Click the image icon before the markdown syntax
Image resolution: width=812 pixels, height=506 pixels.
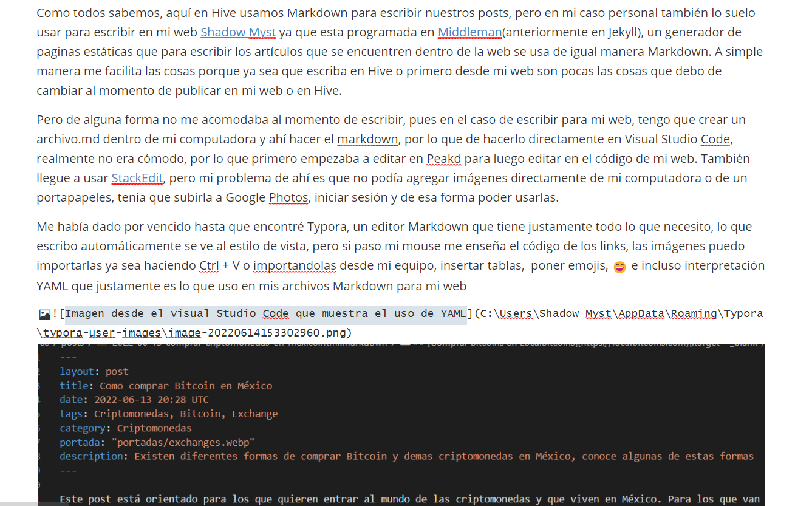(x=44, y=315)
